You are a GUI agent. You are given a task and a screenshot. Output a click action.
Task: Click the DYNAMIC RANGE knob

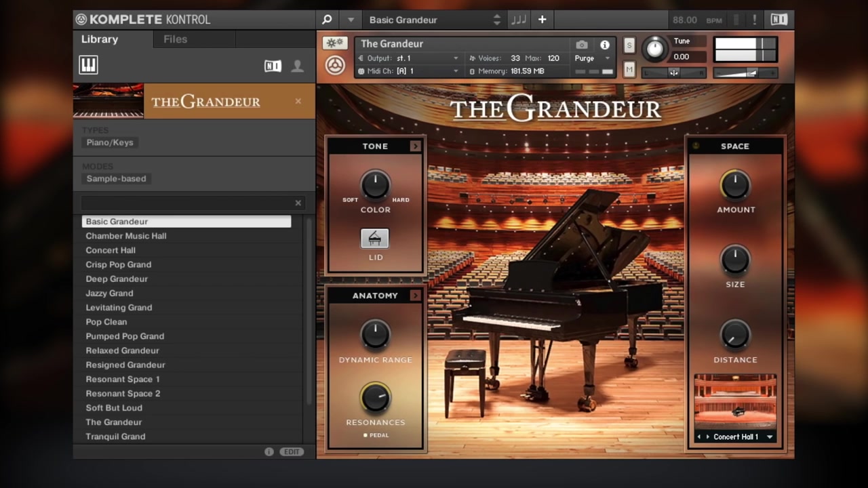tap(375, 335)
